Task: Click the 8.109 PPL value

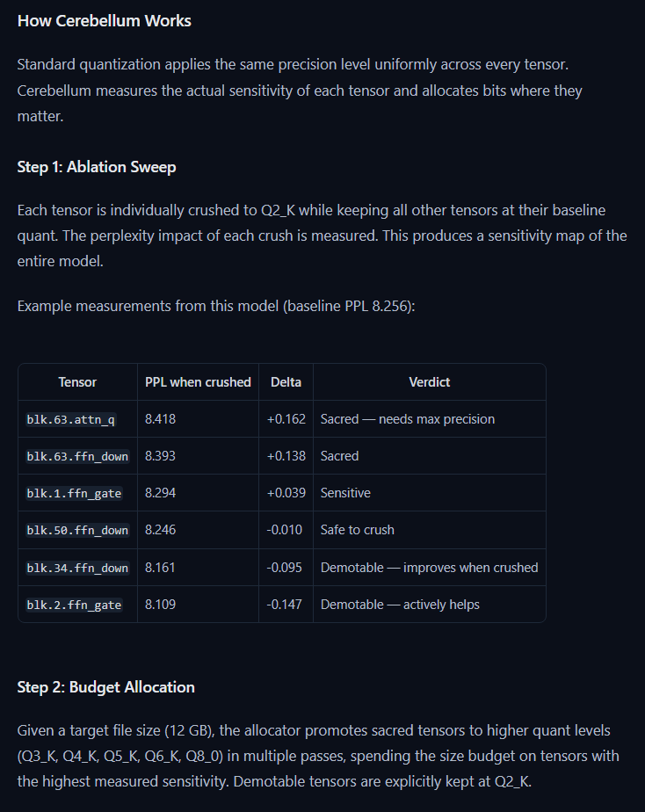Action: click(161, 605)
